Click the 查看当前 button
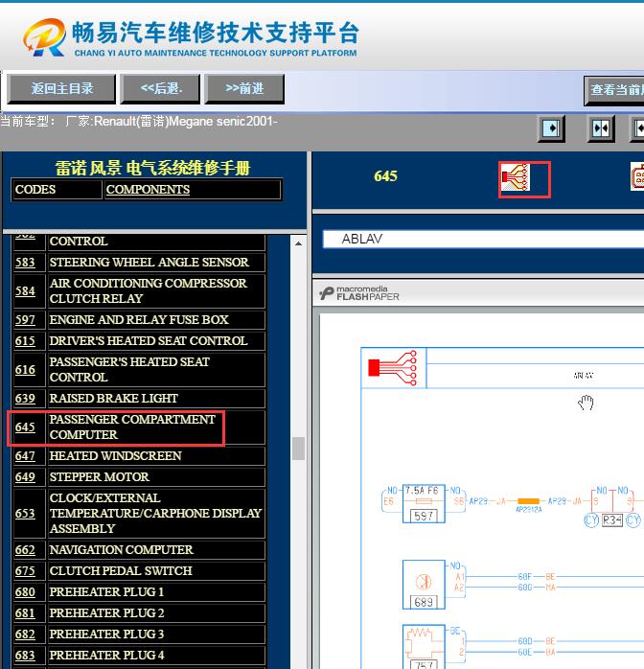This screenshot has height=669, width=644. point(614,90)
